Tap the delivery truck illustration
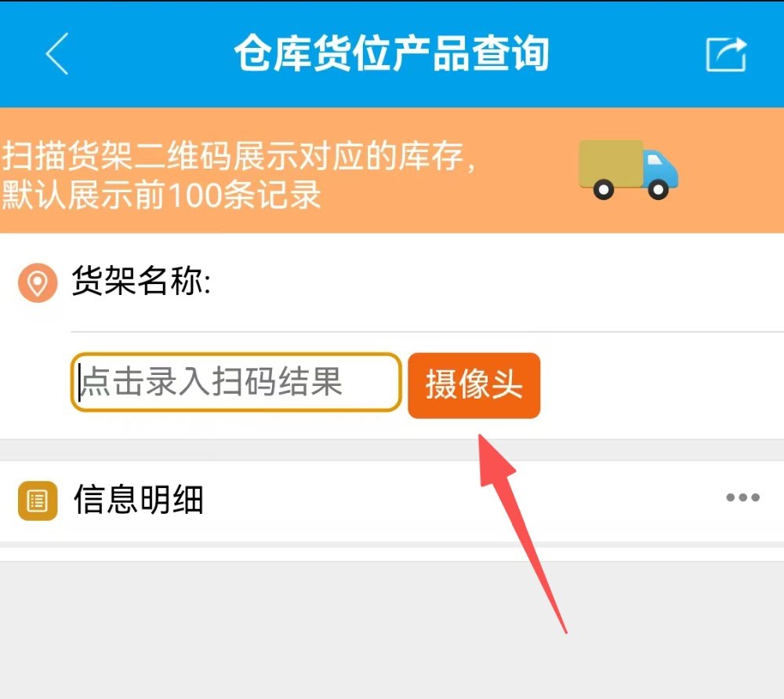 (x=629, y=170)
